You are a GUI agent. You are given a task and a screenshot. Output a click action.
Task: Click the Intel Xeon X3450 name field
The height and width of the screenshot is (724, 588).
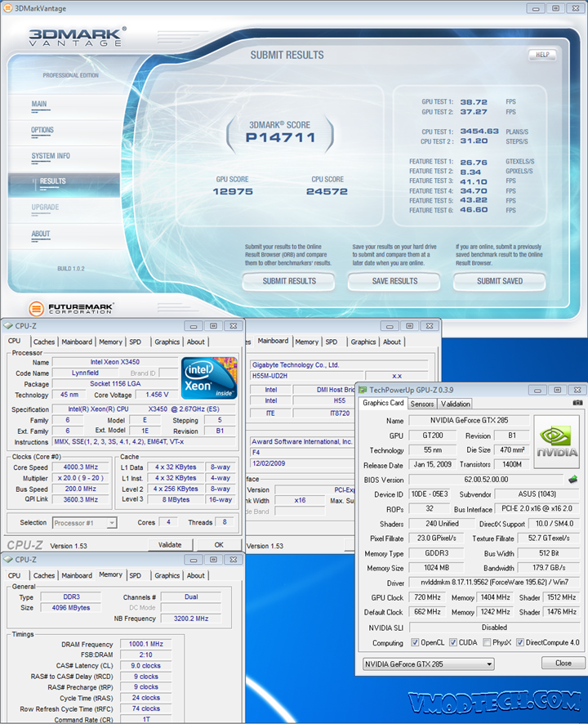115,362
